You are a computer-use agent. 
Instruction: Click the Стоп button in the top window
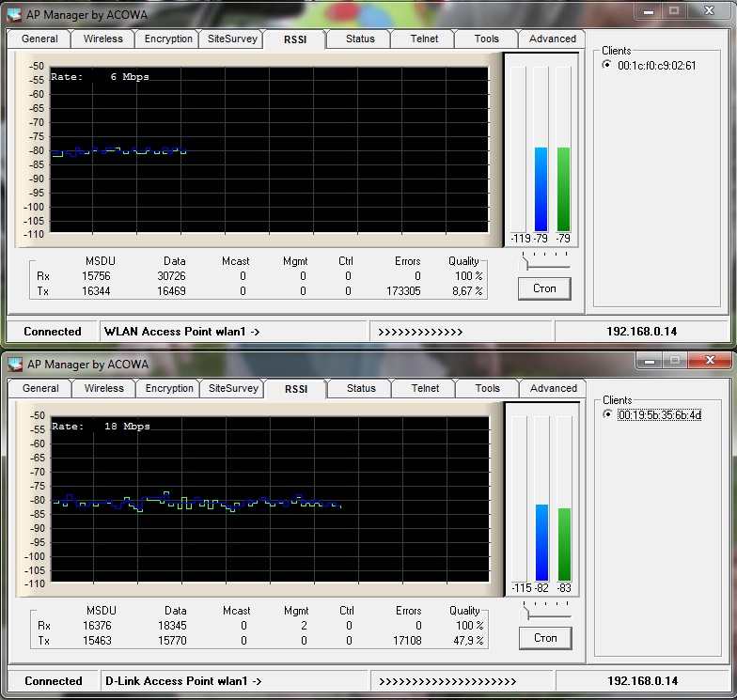[x=544, y=288]
